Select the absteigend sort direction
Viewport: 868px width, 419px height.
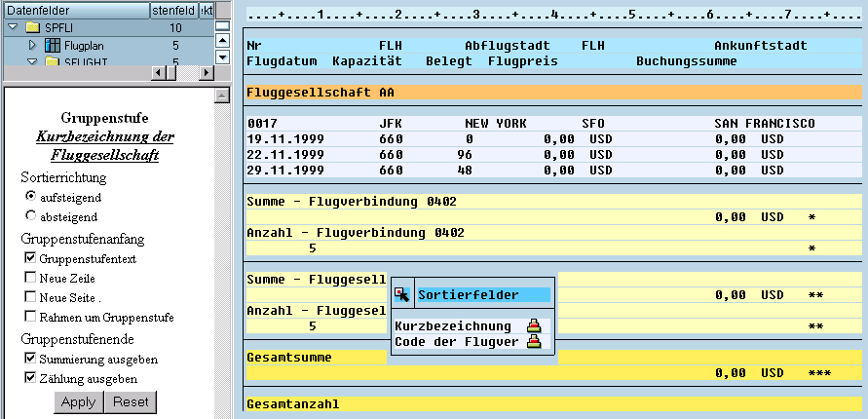click(31, 215)
